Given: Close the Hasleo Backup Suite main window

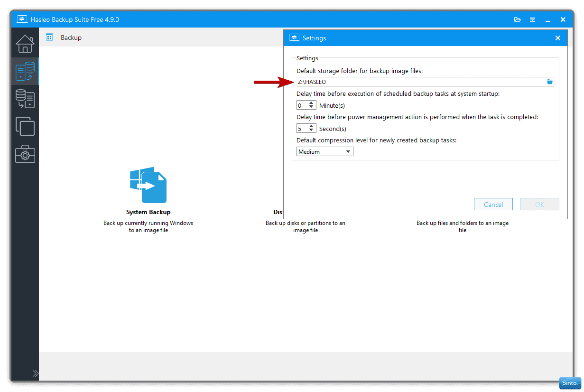Looking at the screenshot, I should click(x=563, y=19).
